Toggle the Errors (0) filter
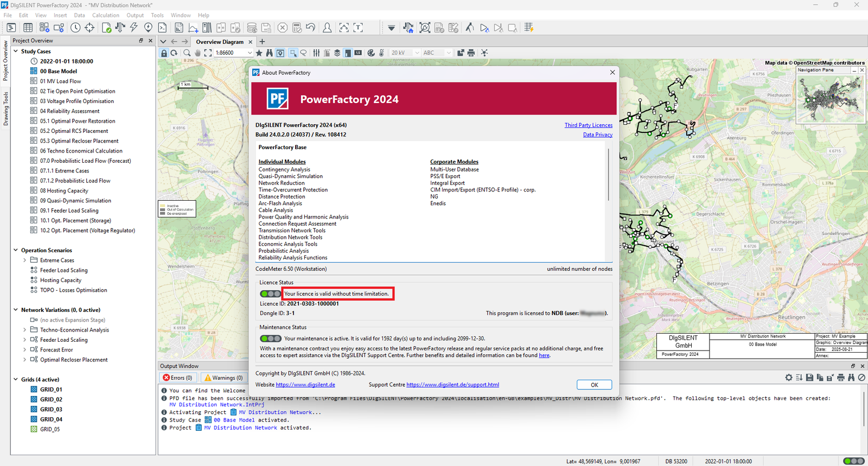The height and width of the screenshot is (466, 868). (x=178, y=378)
